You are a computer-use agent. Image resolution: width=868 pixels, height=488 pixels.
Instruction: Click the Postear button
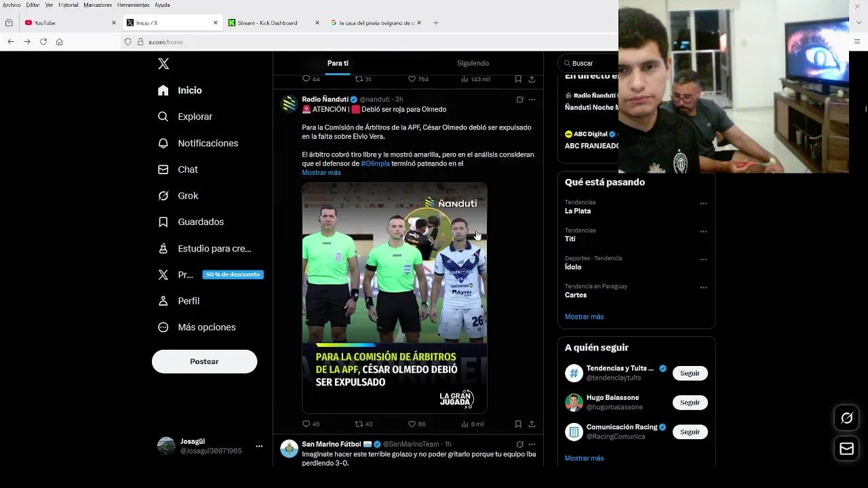[204, 361]
